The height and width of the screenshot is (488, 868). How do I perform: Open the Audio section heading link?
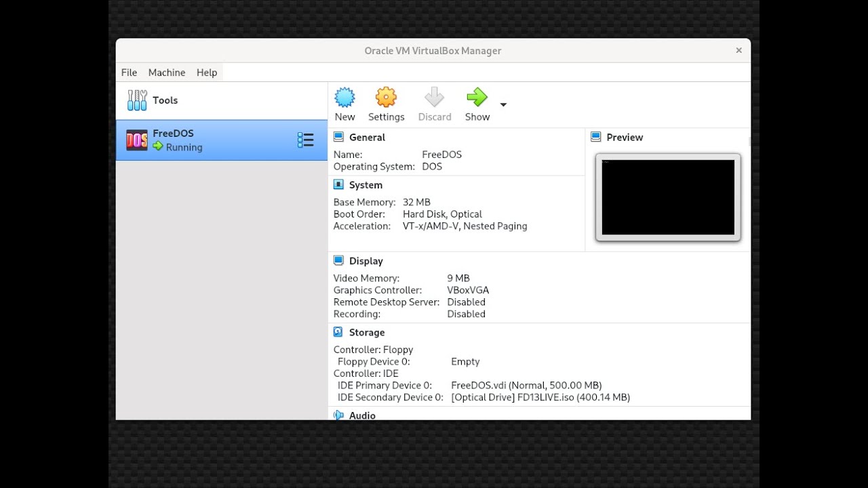[x=362, y=415]
